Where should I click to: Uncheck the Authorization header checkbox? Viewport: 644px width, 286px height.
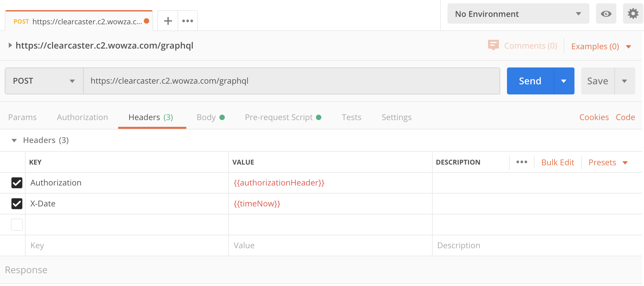click(17, 183)
